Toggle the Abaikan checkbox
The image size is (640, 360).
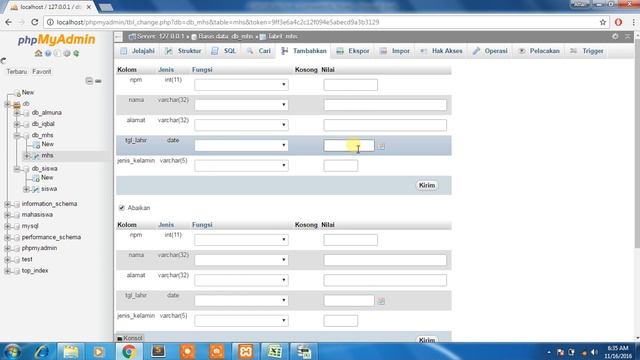122,208
